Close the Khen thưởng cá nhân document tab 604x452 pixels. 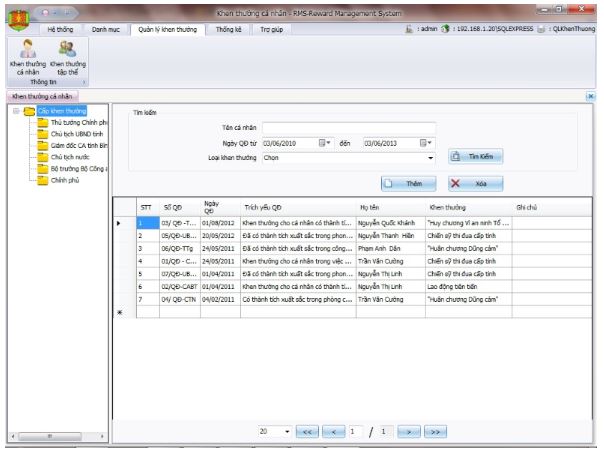pos(591,96)
